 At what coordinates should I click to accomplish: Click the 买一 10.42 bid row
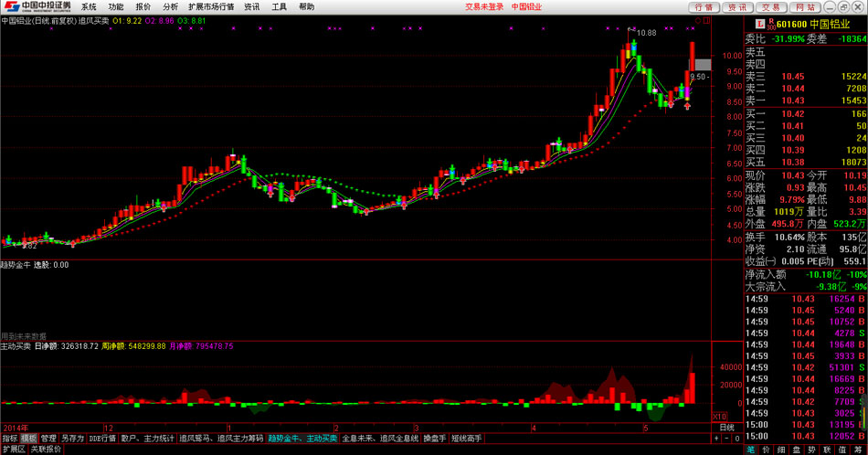(x=806, y=114)
